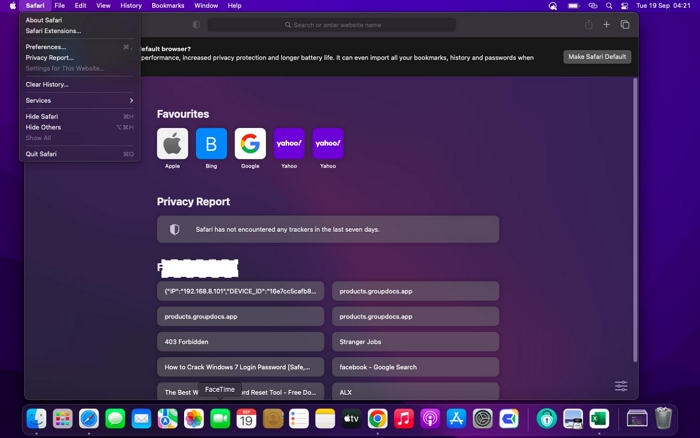Choose Quit Safari from menu

pos(79,154)
